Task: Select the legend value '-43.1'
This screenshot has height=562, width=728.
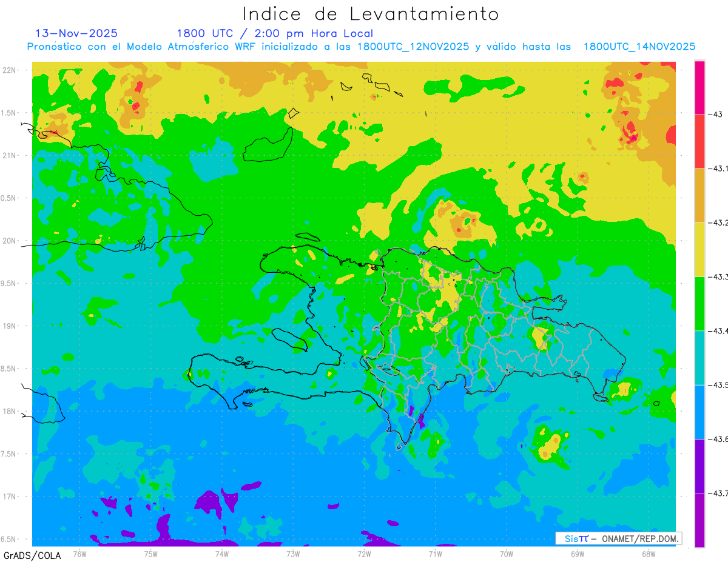Action: pyautogui.click(x=717, y=169)
